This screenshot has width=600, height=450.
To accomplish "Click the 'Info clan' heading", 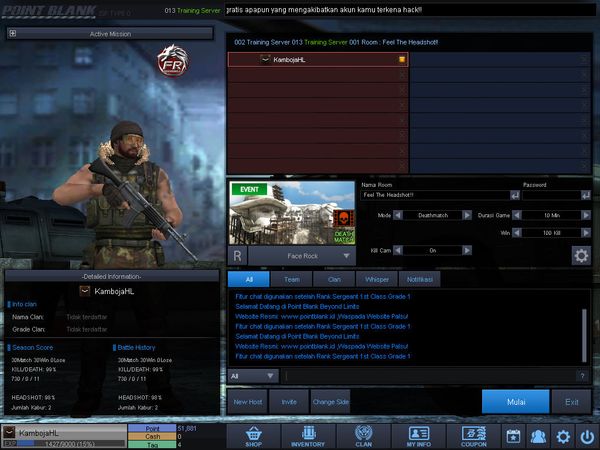I will [x=24, y=304].
